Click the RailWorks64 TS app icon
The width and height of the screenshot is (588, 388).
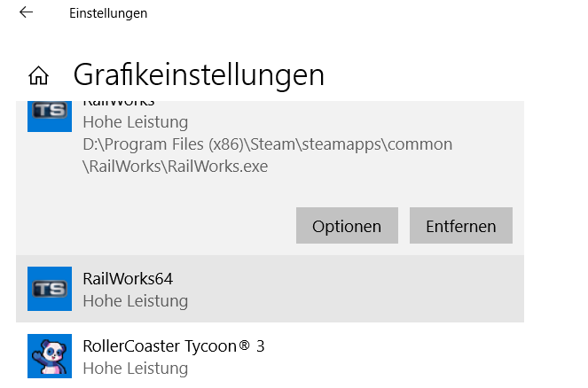pos(50,289)
